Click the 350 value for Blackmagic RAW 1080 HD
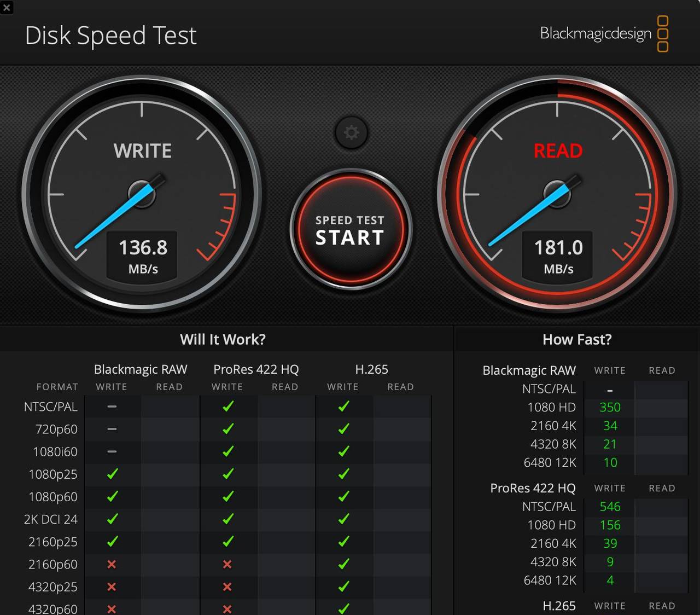This screenshot has height=615, width=700. tap(610, 407)
